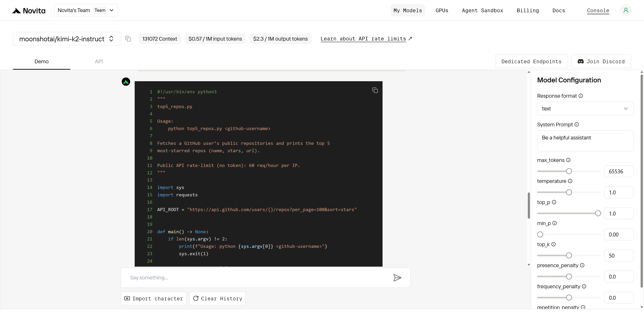
Task: Click the presence_penalty value field
Action: coord(619,277)
